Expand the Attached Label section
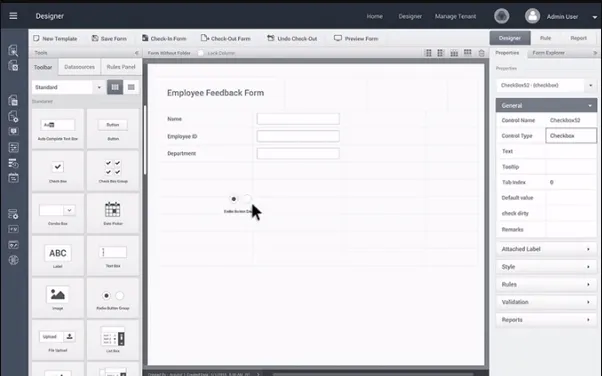 [546, 249]
